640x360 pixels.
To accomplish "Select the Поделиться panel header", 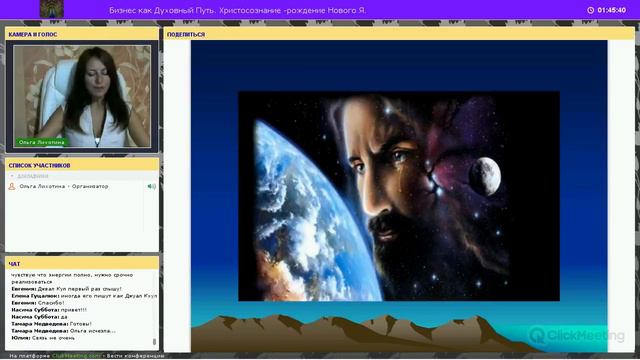I will tap(399, 34).
